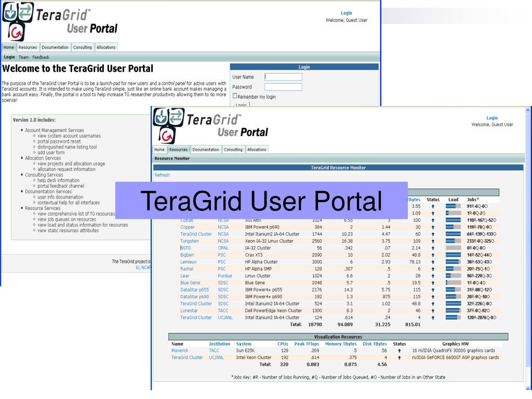Click the User Name input field
This screenshot has height=399, width=532.
coord(283,77)
